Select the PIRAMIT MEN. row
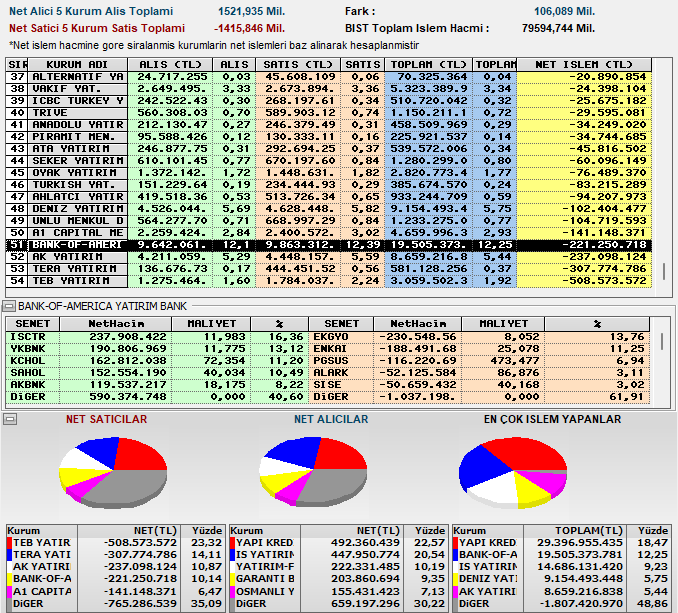 click(x=329, y=137)
